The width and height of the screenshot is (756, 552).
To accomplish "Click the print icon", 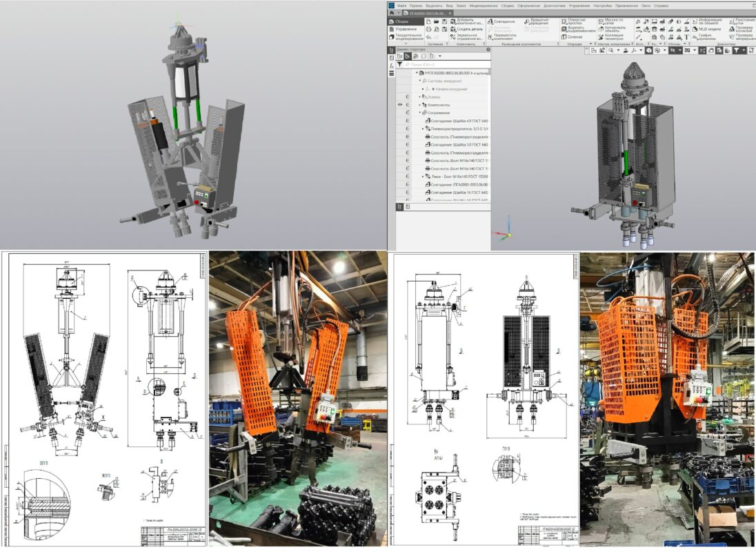I will click(x=428, y=30).
